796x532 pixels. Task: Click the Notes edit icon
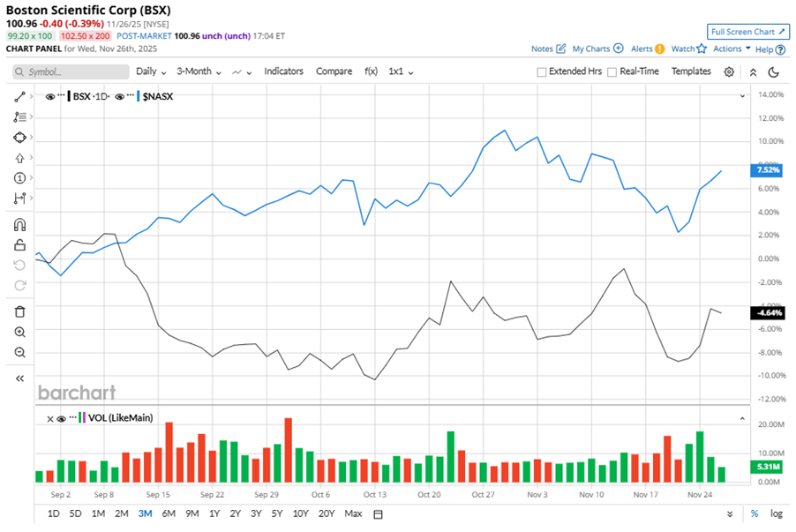tap(560, 49)
